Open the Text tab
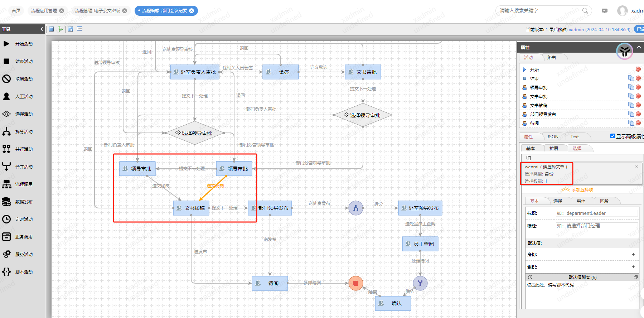Viewport: 644px width, 318px height. pyautogui.click(x=575, y=137)
